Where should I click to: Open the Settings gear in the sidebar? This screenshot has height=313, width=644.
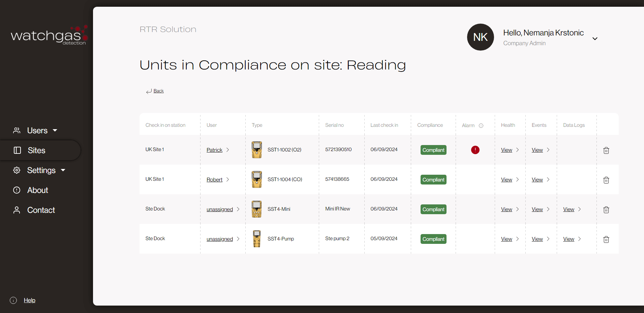click(x=17, y=170)
